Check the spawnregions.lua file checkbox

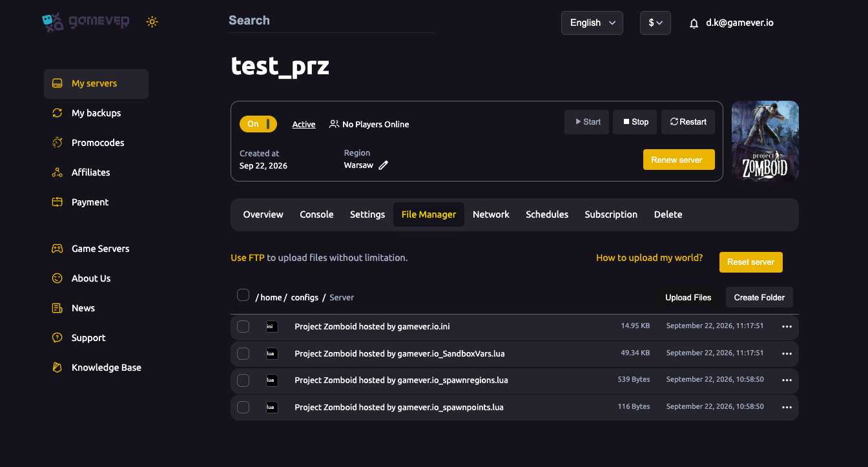(x=243, y=380)
